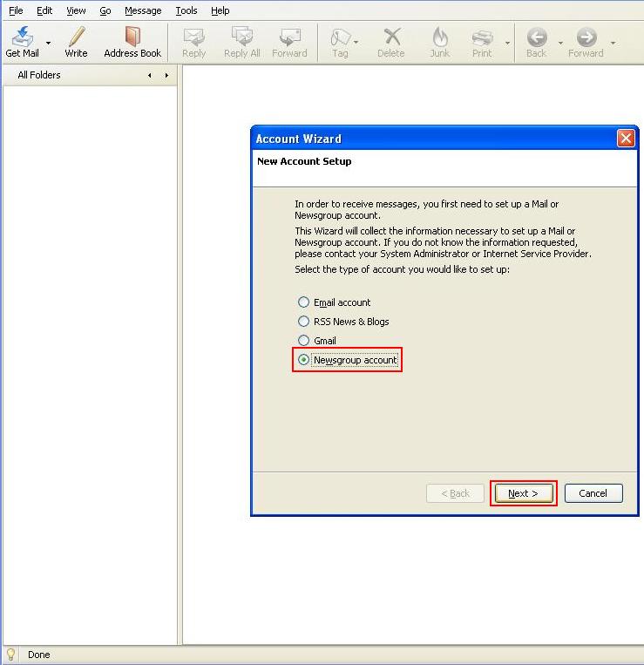Select the Gmail account type

click(304, 341)
